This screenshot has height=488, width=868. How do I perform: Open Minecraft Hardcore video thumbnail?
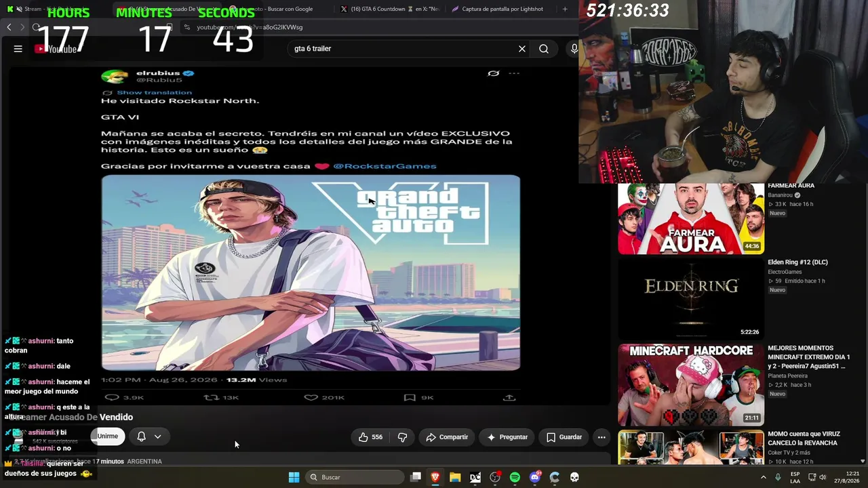pos(690,384)
